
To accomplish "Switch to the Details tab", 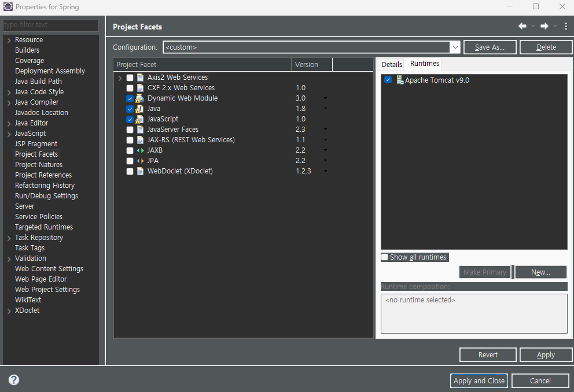I will (x=391, y=64).
